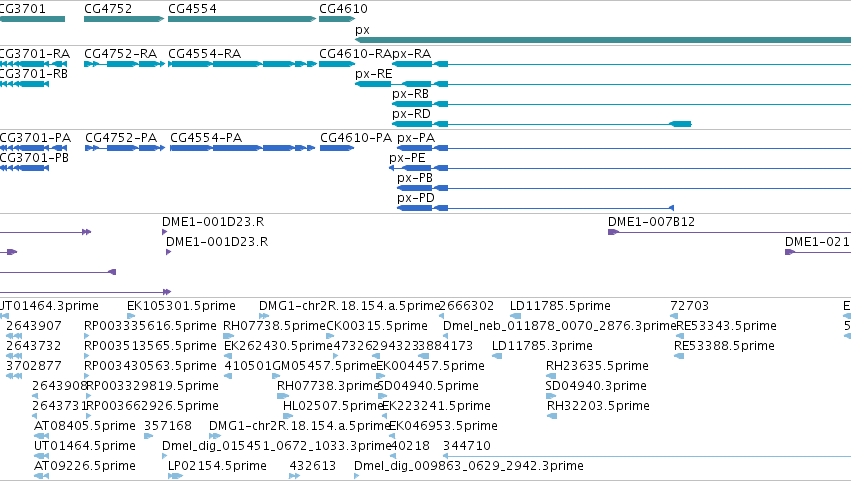
Task: Pick protein px-PD
Action: click(416, 198)
